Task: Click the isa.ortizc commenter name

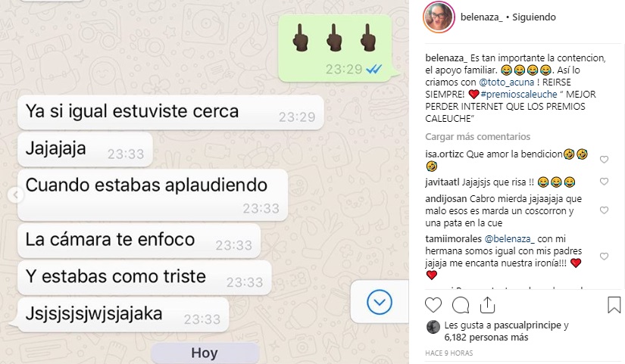Action: click(445, 154)
